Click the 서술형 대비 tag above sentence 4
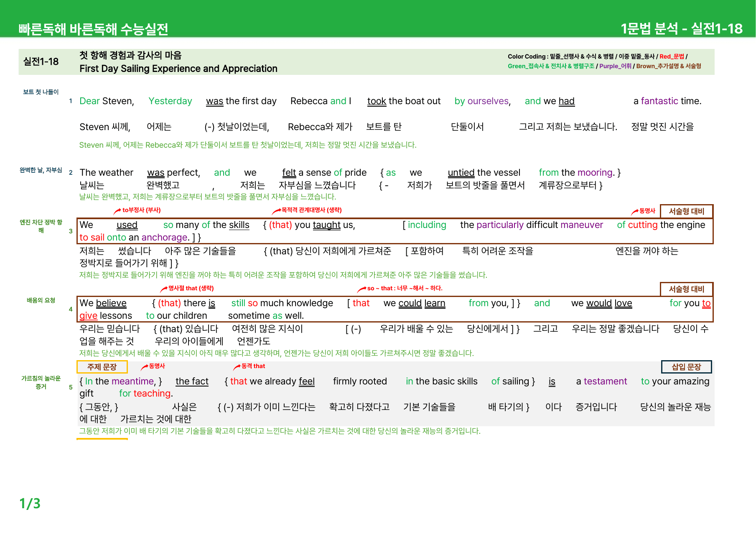 coord(686,289)
